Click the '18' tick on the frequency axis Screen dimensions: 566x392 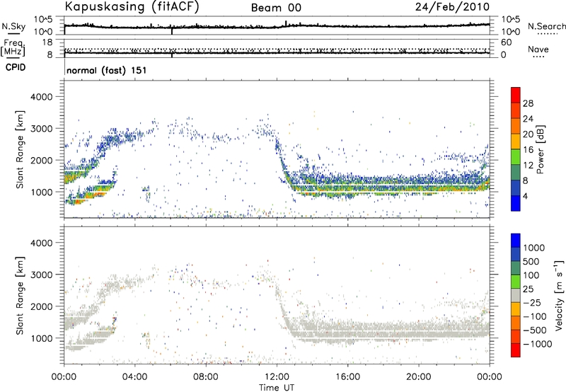pyautogui.click(x=47, y=42)
